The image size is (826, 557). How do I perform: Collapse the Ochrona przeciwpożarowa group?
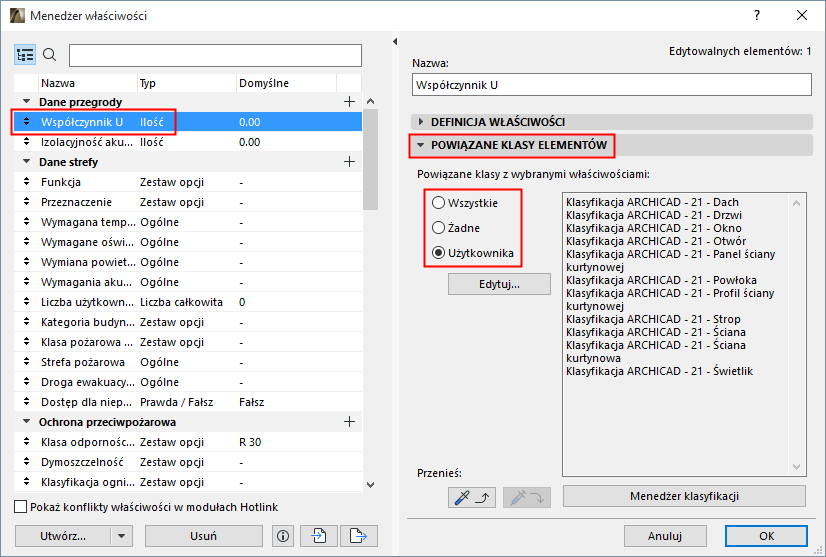coord(26,422)
